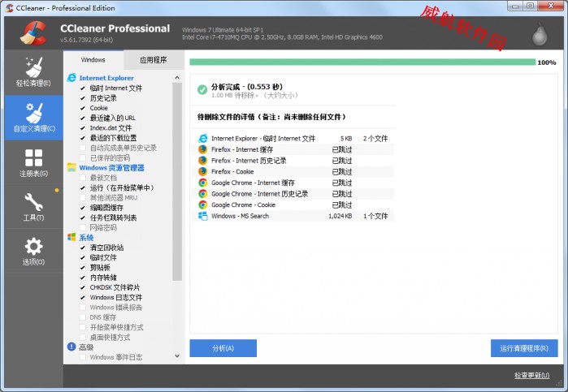Screen dimensions: 568x392
Task: Click scroll down arrow in options list
Action: tap(177, 355)
